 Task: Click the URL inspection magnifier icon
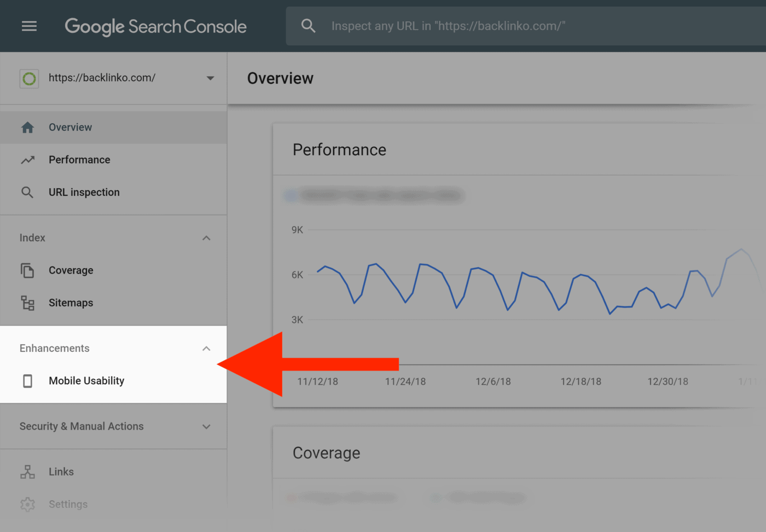27,193
